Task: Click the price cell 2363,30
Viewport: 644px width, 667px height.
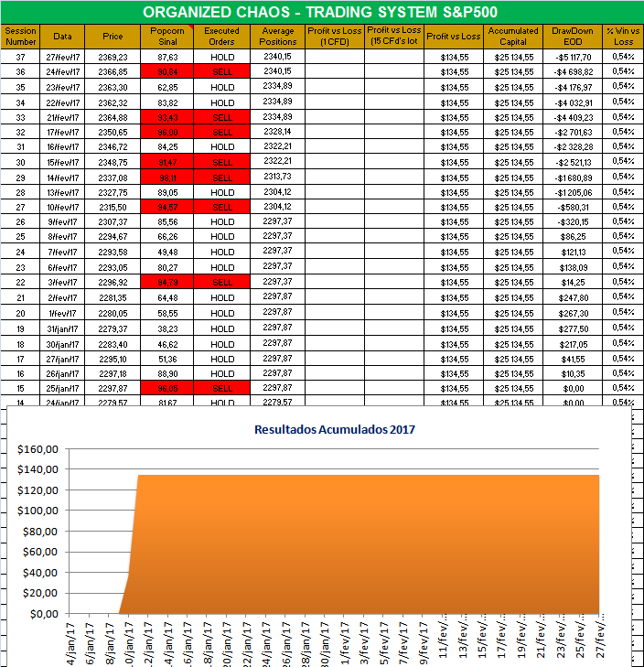Action: pos(113,87)
